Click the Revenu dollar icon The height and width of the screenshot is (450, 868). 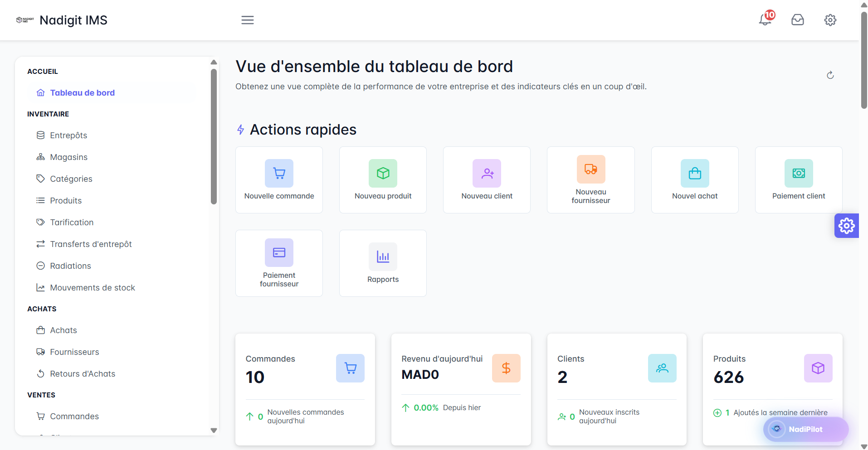(x=506, y=368)
